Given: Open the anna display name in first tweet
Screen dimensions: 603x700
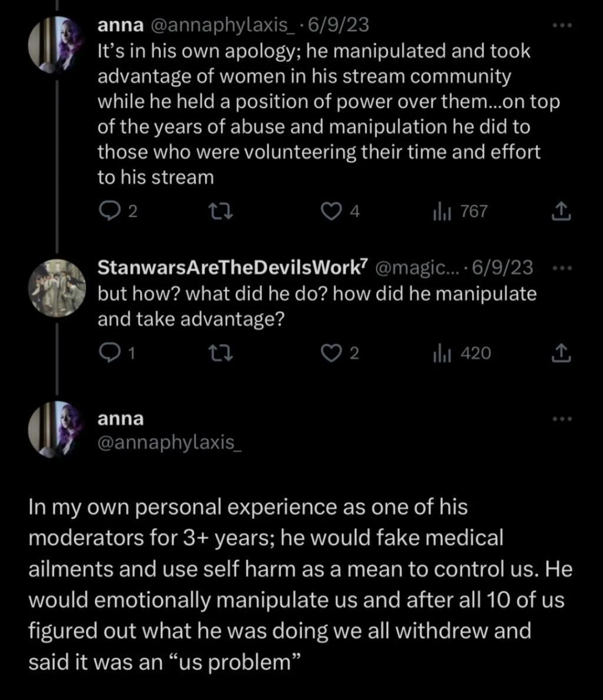Looking at the screenshot, I should click(x=121, y=25).
